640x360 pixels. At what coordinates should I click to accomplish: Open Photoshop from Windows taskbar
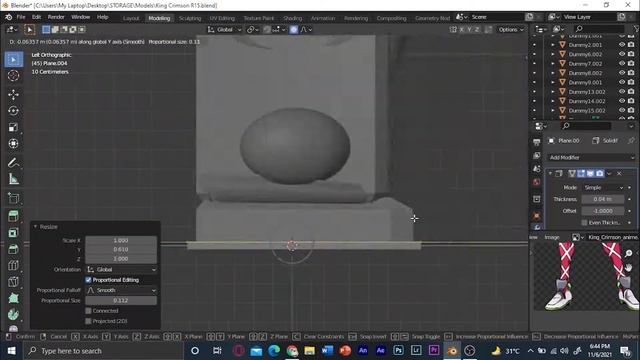pyautogui.click(x=398, y=350)
